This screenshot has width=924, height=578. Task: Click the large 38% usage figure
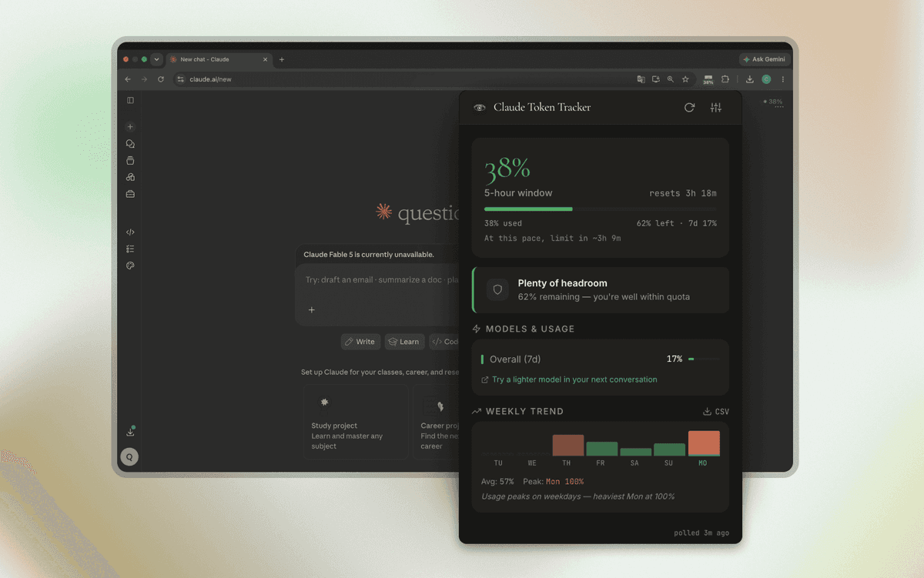(x=507, y=169)
